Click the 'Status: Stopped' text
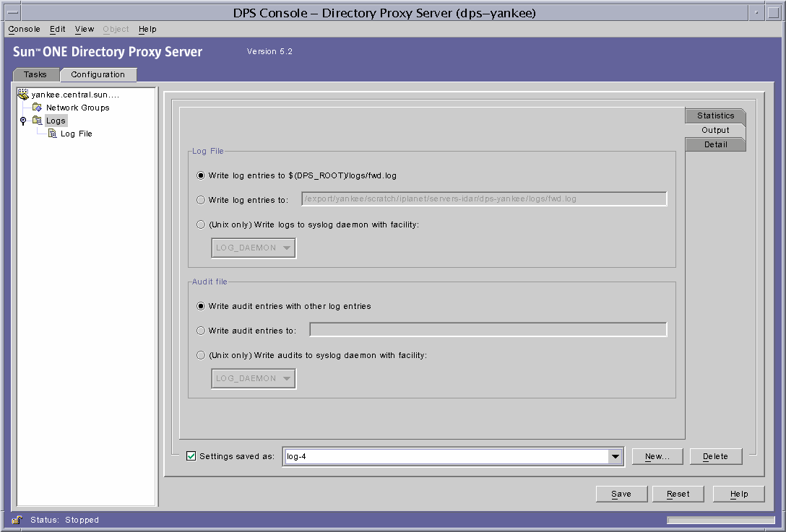Image resolution: width=786 pixels, height=532 pixels. [x=65, y=520]
